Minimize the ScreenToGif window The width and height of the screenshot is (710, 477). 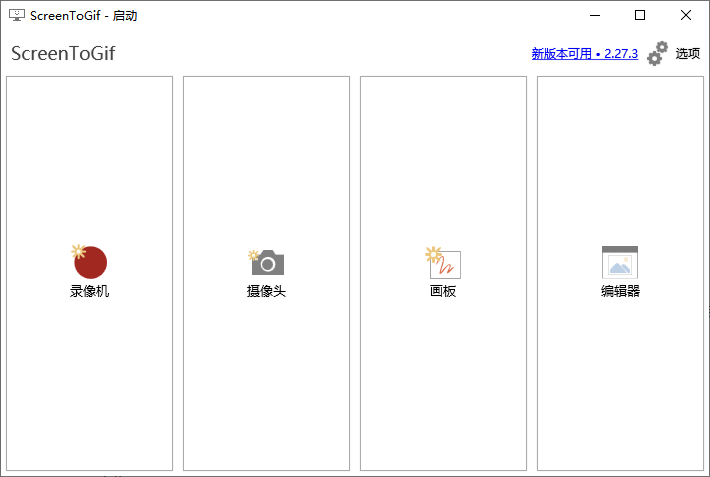595,15
